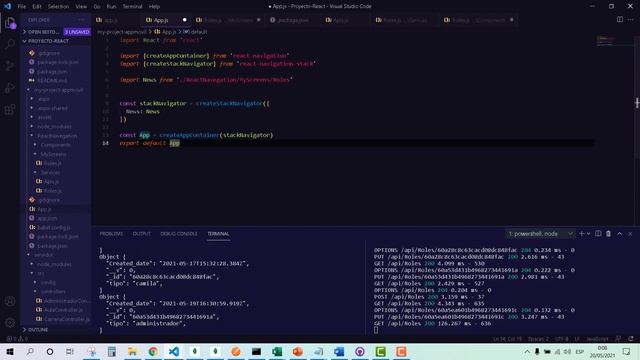Click the 3 UNSAVED badge
Image resolution: width=640 pixels, height=360 pixels.
click(77, 32)
